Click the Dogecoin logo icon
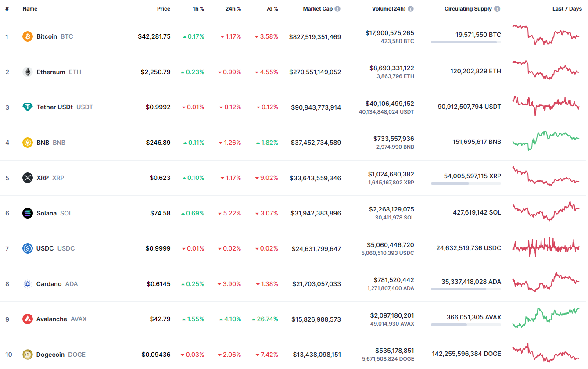Screen dimensions: 588x369 click(28, 355)
